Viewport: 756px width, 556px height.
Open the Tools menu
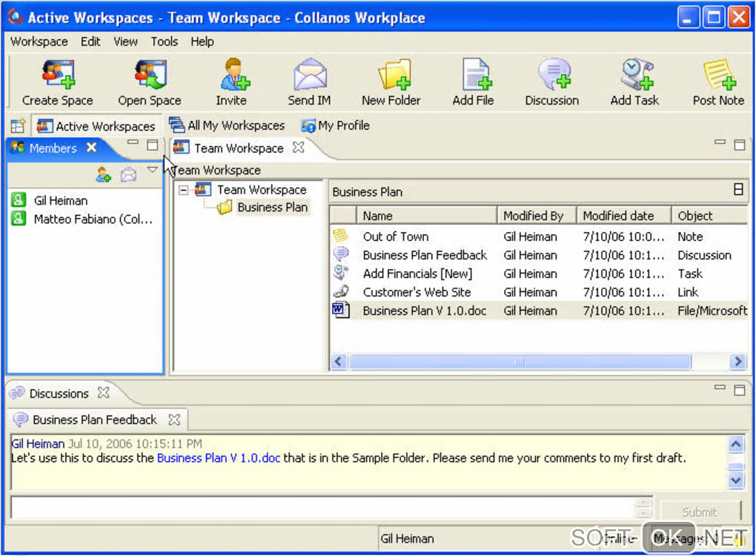165,42
